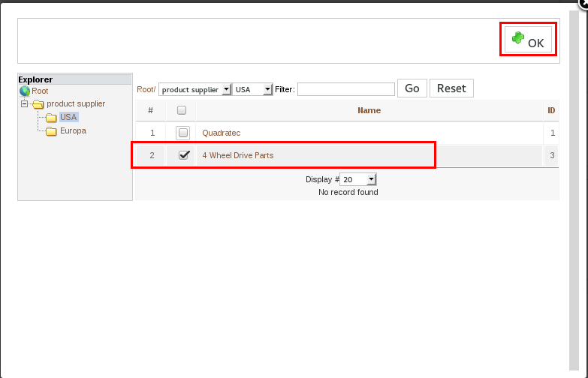
Task: Click the Quadratec name link
Action: point(222,133)
